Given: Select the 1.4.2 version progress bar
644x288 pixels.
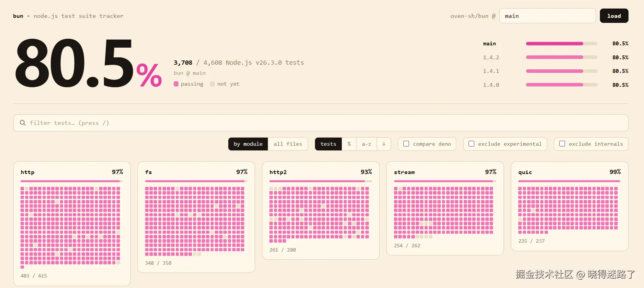Looking at the screenshot, I should tap(562, 57).
